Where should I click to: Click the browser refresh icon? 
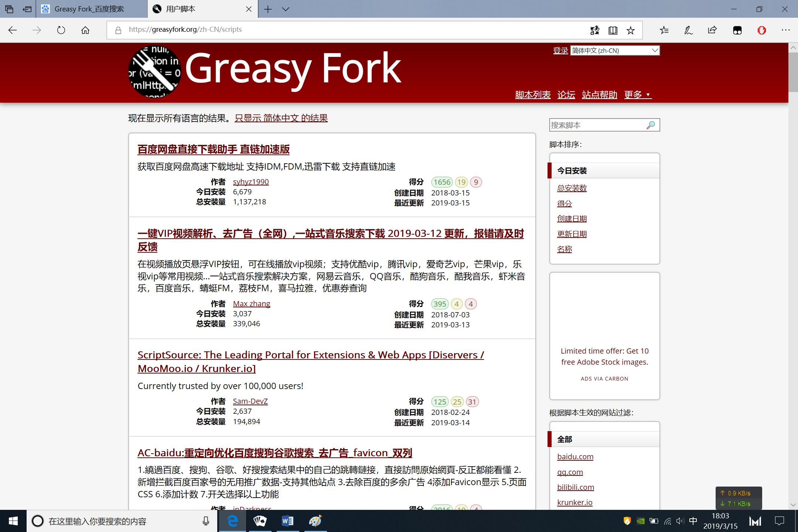coord(61,30)
